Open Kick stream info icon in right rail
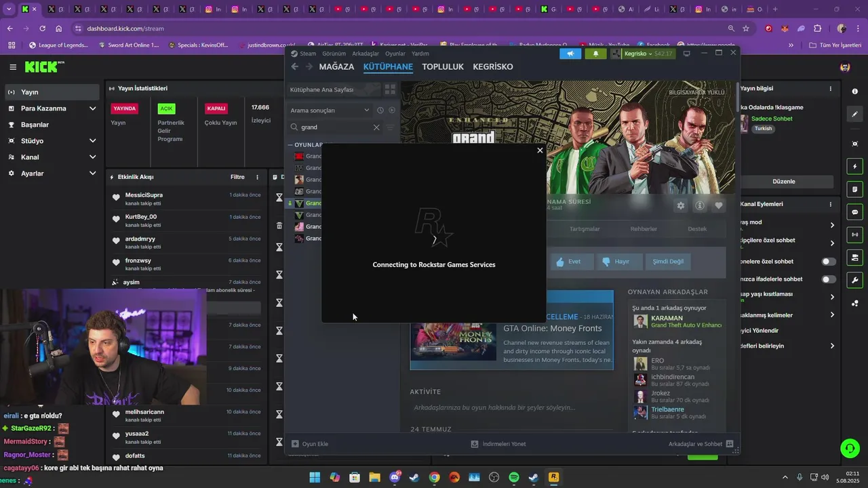Image resolution: width=868 pixels, height=488 pixels. click(855, 91)
